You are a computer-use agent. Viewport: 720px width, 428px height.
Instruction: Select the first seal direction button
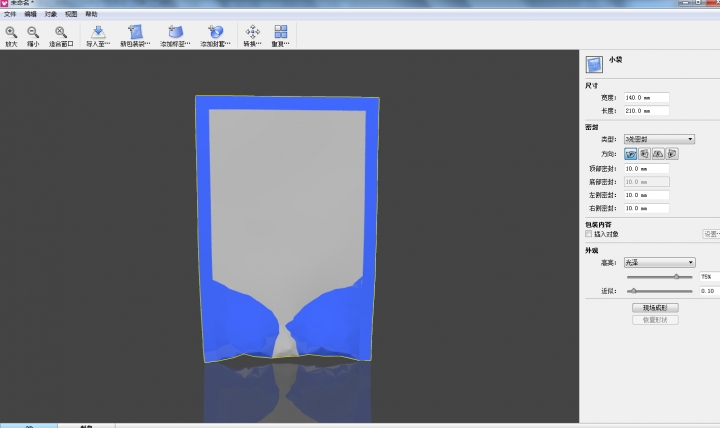pyautogui.click(x=631, y=154)
